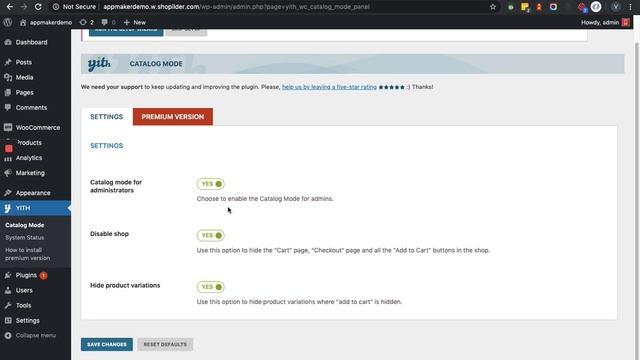This screenshot has height=360, width=640.
Task: Click Reset Defaults button
Action: pyautogui.click(x=165, y=344)
